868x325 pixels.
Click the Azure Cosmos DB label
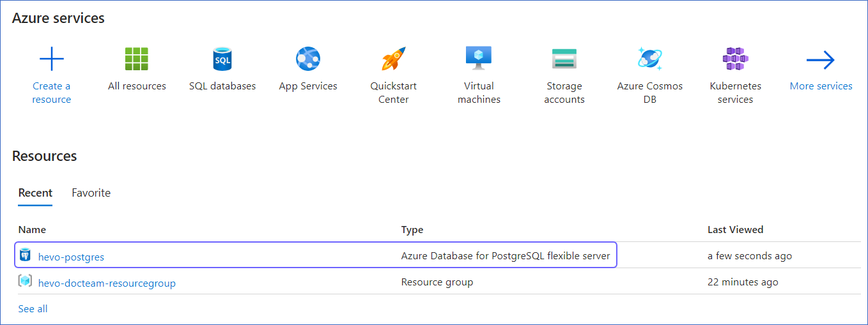pos(650,93)
